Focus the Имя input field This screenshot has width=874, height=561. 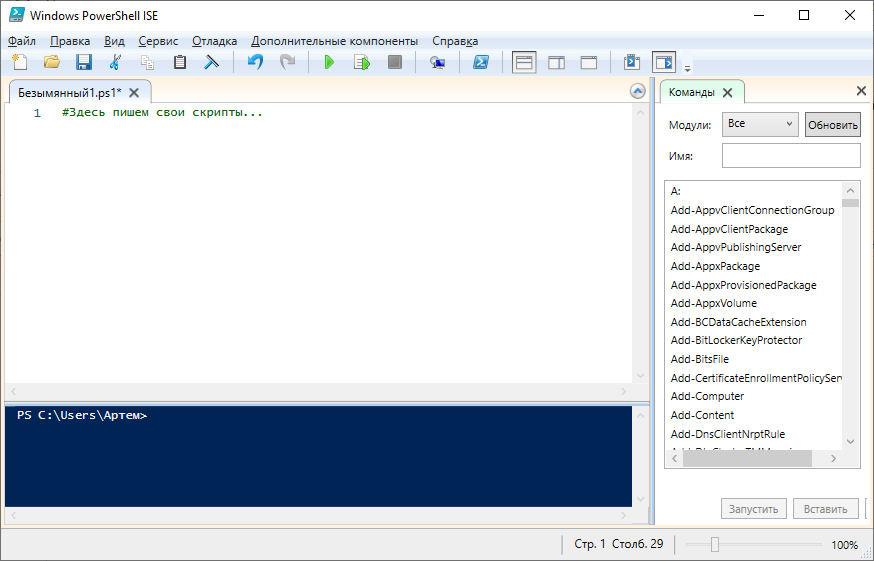pyautogui.click(x=791, y=156)
